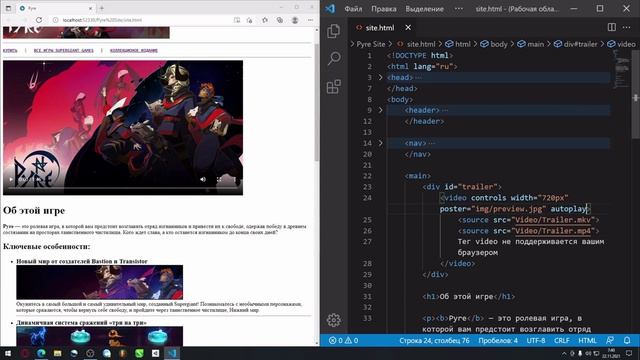Open the notifications bell in the status bar
Image resolution: width=640 pixels, height=360 pixels.
coord(627,340)
